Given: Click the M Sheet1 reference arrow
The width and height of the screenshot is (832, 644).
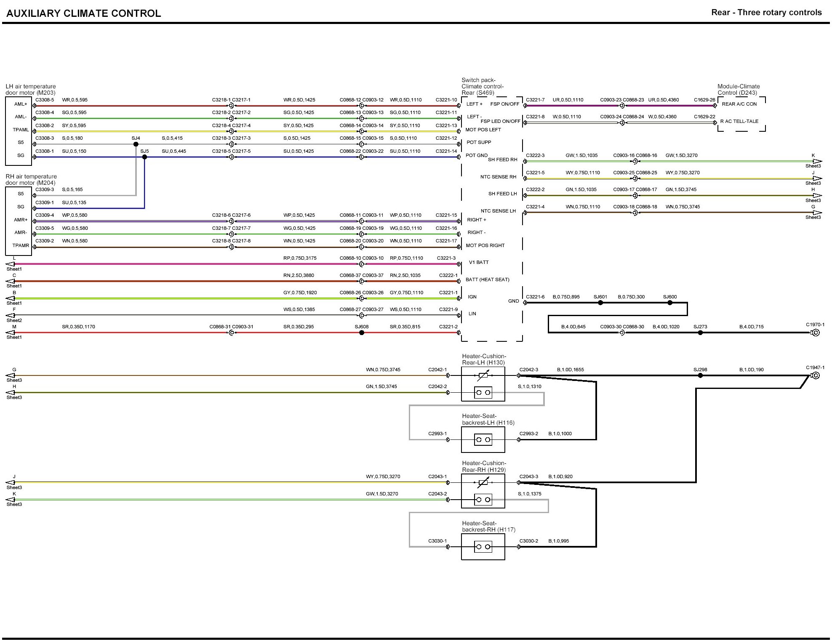Looking at the screenshot, I should tap(10, 333).
